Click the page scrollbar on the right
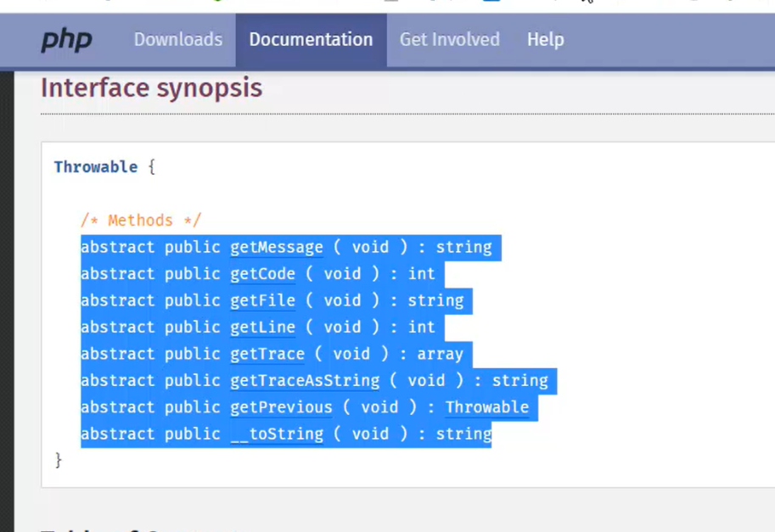This screenshot has width=775, height=532. [x=771, y=255]
